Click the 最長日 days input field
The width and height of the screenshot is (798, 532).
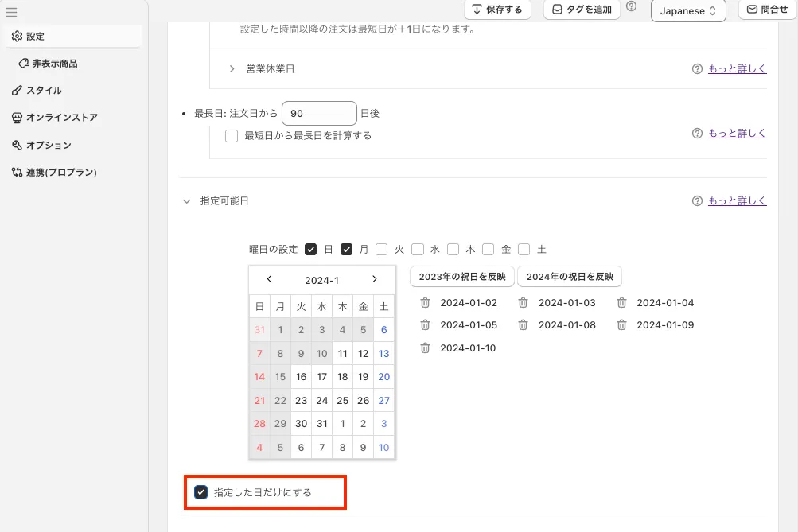319,114
